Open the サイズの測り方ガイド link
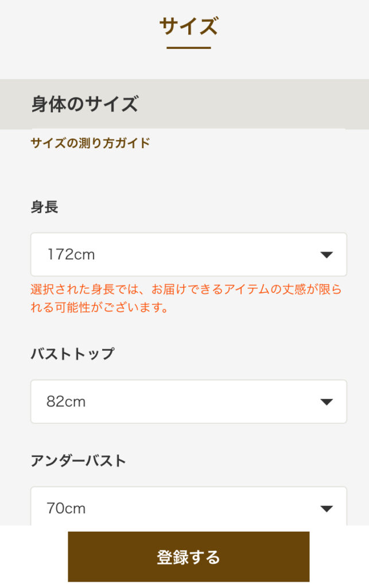Screen dimensions: 369x588 click(x=90, y=143)
